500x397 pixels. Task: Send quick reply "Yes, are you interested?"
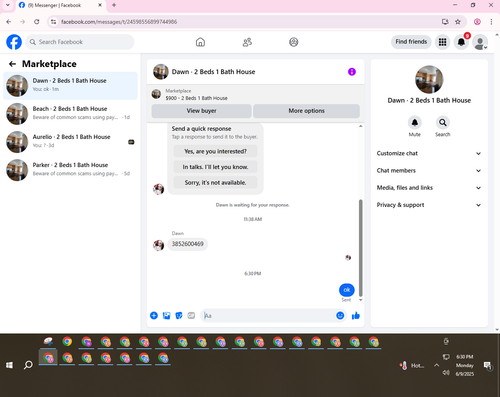pos(215,151)
